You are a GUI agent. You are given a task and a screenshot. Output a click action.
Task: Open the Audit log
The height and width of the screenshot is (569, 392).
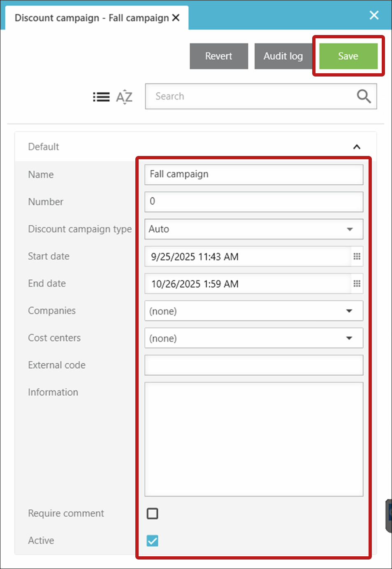(283, 56)
